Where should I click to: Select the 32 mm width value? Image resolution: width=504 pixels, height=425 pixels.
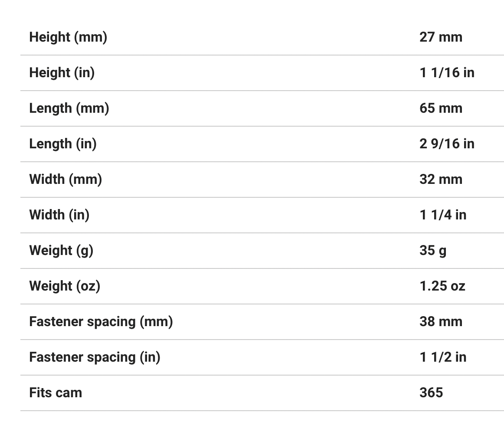coord(441,180)
